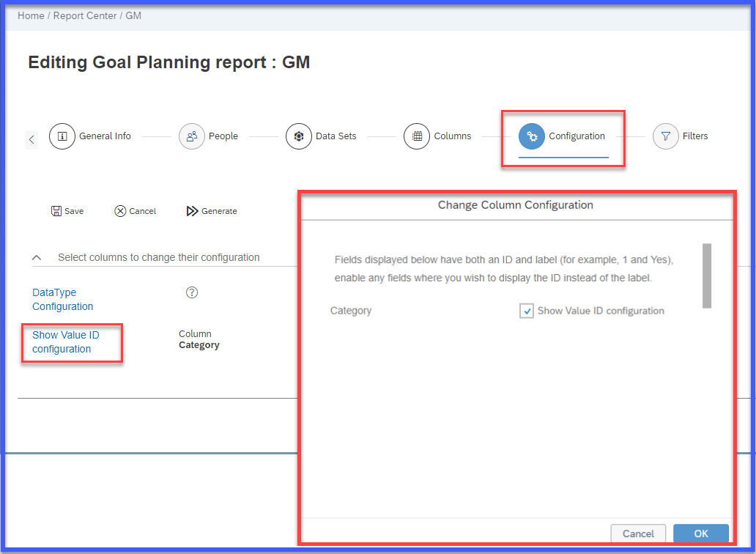
Task: Confirm dialog with the OK button
Action: click(x=701, y=533)
